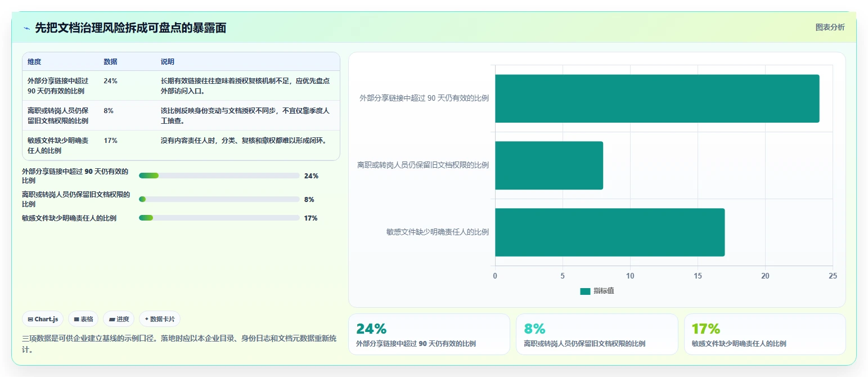The image size is (868, 377).
Task: Click table cell 离职或转岗人员仍保留旧文档权限的比例
Action: [x=58, y=115]
